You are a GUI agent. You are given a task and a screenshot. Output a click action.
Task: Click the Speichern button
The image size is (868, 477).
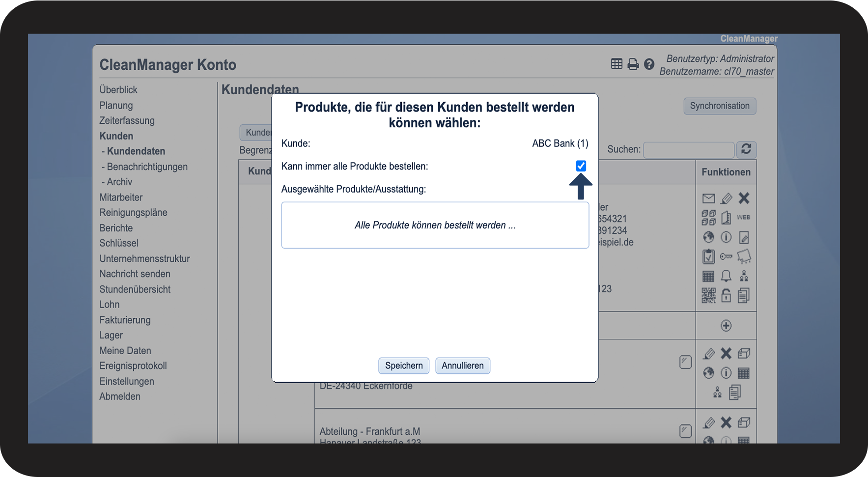point(404,365)
